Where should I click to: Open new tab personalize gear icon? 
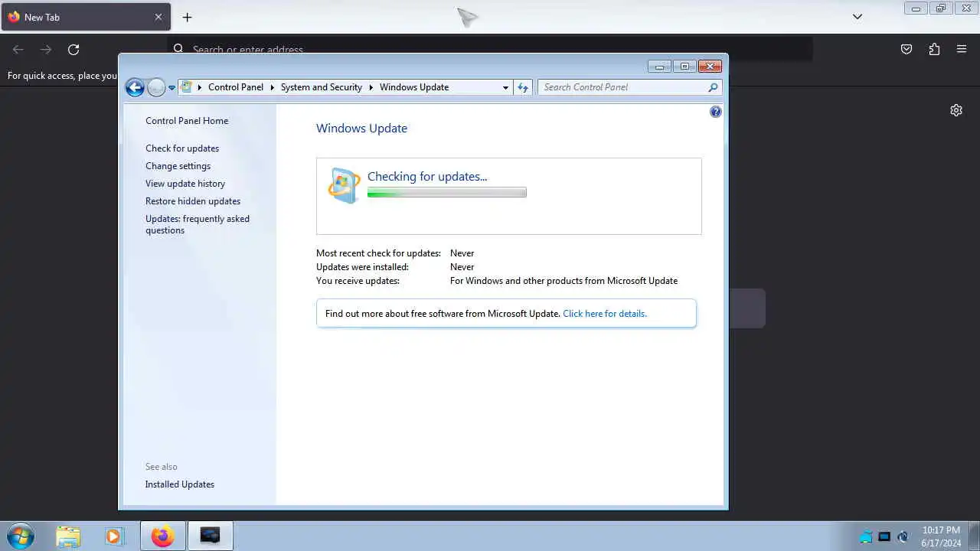[x=956, y=110]
